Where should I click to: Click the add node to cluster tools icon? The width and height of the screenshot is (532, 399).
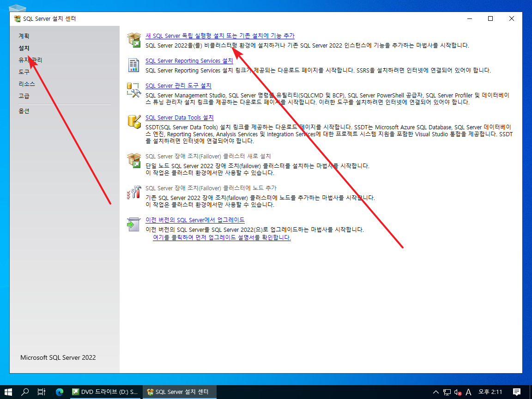point(134,192)
